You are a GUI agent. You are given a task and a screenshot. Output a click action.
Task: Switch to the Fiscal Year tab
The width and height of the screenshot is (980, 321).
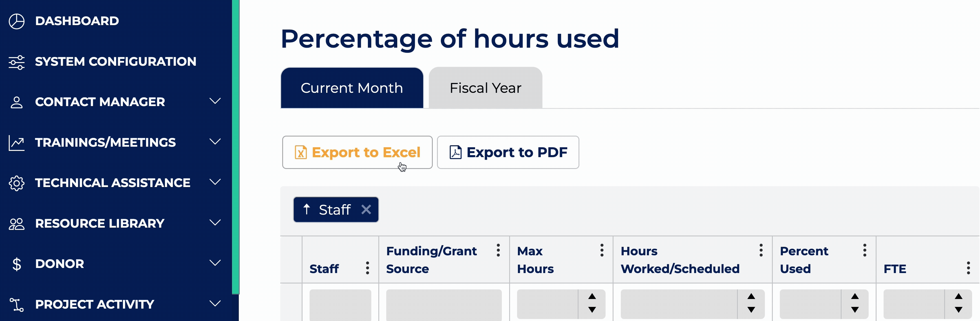coord(485,88)
